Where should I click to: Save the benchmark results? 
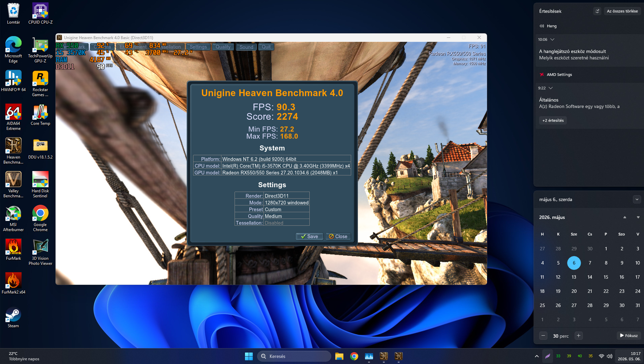click(x=309, y=236)
